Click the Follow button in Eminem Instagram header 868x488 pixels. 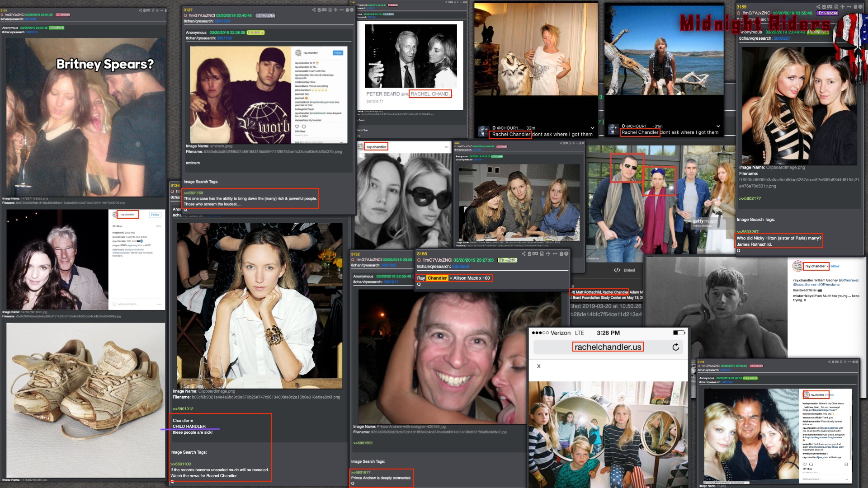coord(338,53)
